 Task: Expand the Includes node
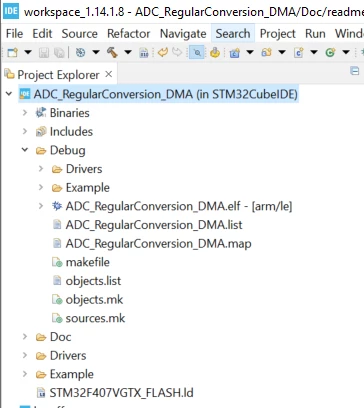click(x=25, y=132)
